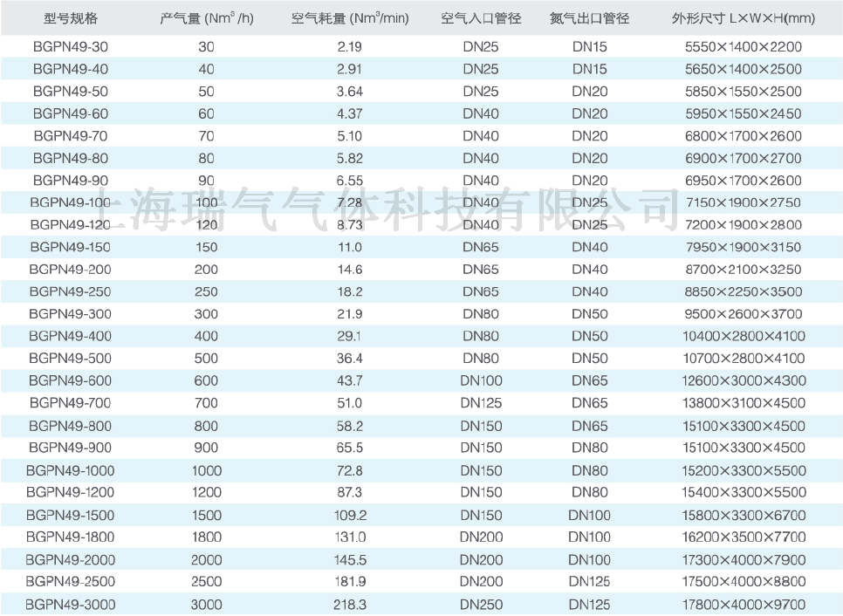
Task: Click the DN125 air inlet cell
Action: [x=481, y=403]
